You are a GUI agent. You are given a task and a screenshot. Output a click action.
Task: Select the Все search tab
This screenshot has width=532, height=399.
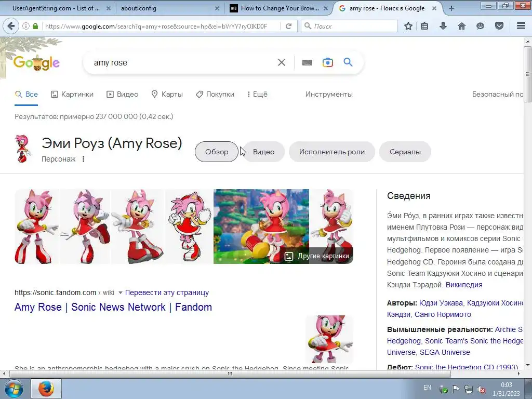point(26,95)
